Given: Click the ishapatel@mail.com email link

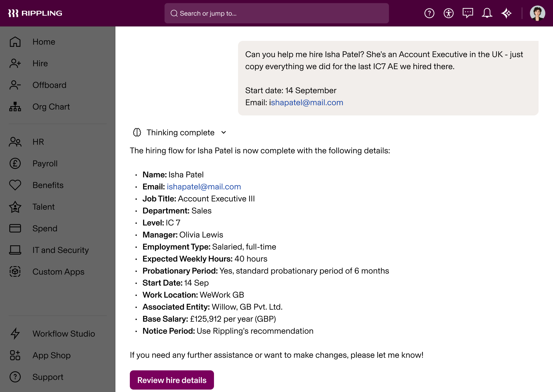Looking at the screenshot, I should click(x=204, y=187).
